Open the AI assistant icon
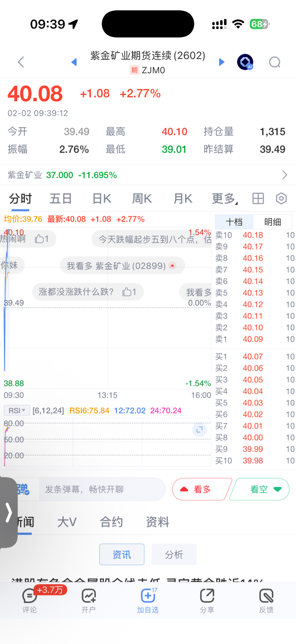296x644 pixels. pyautogui.click(x=245, y=62)
